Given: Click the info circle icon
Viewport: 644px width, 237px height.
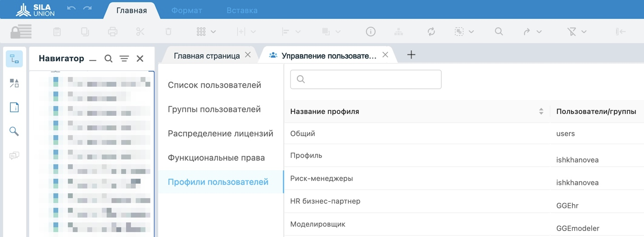Looking at the screenshot, I should pos(371,32).
